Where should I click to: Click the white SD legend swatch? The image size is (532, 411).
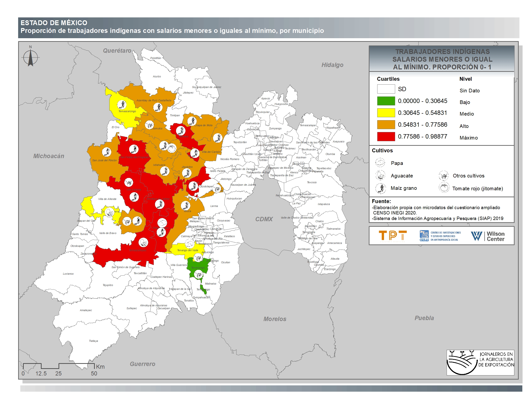point(386,89)
